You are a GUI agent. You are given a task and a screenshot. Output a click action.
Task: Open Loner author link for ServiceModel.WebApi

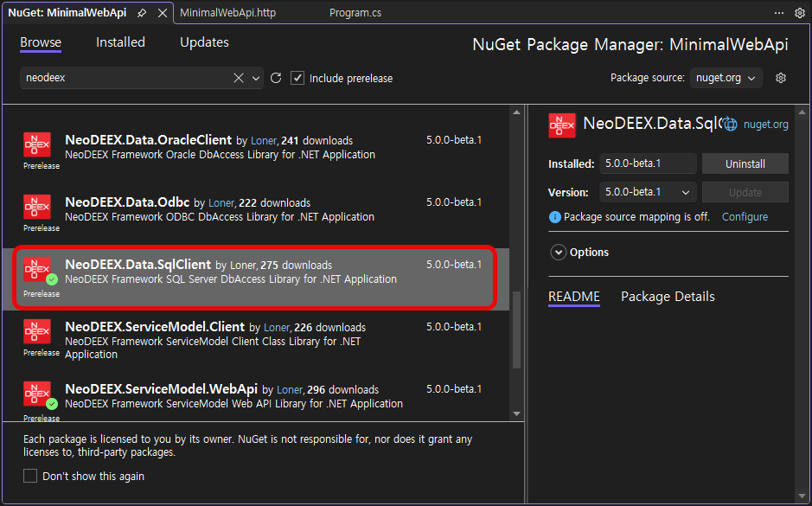(290, 390)
